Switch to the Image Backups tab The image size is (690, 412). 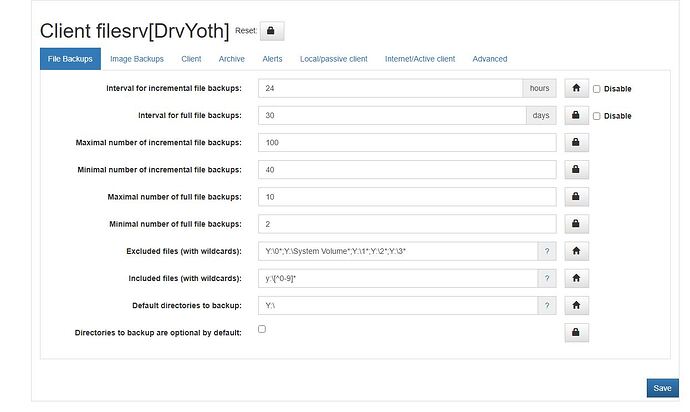click(135, 59)
